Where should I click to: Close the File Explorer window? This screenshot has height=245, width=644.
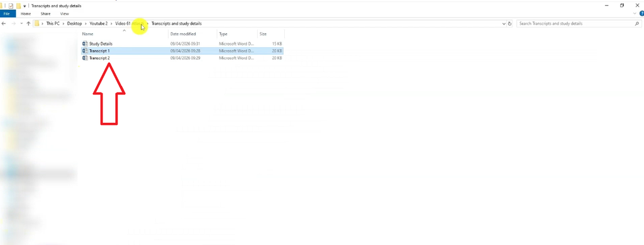(x=638, y=5)
